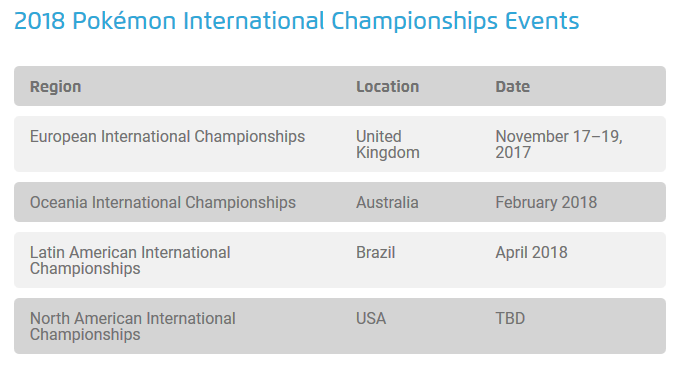Select the Region column header
676x366 pixels.
pos(55,87)
